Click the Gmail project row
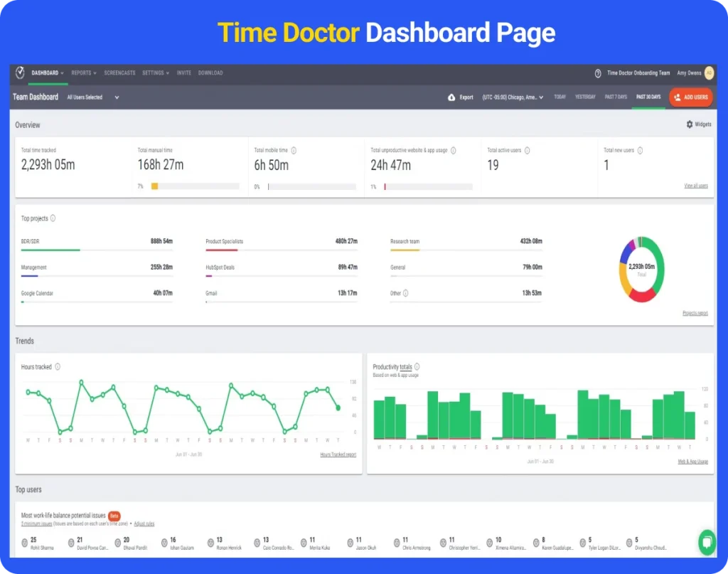The width and height of the screenshot is (728, 574). [282, 297]
